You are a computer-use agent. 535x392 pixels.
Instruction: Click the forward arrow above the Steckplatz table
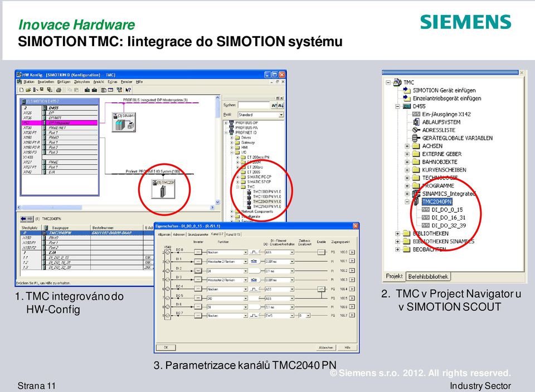(30, 219)
